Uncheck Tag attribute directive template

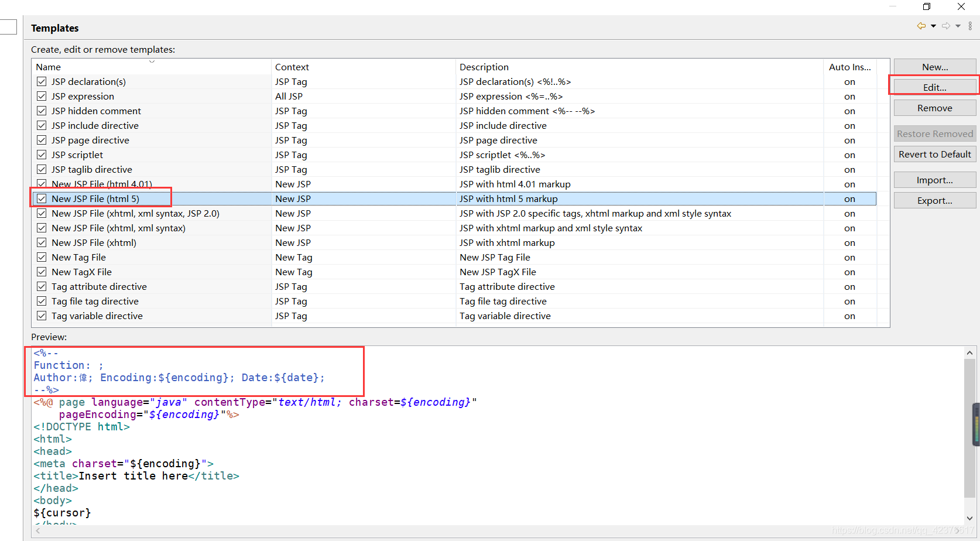42,286
